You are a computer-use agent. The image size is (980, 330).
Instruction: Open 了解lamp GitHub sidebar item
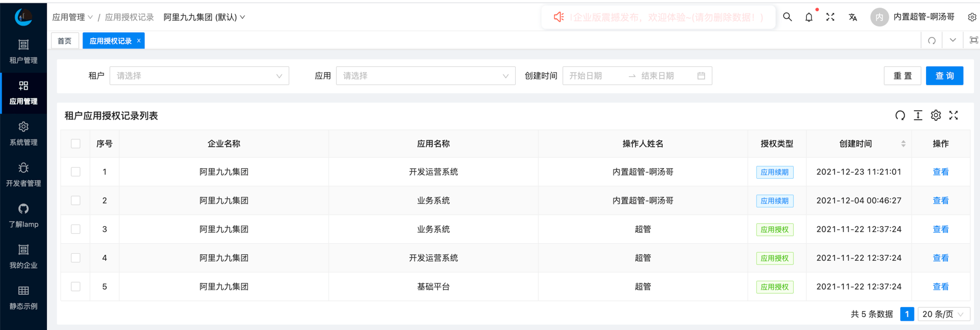coord(23,215)
